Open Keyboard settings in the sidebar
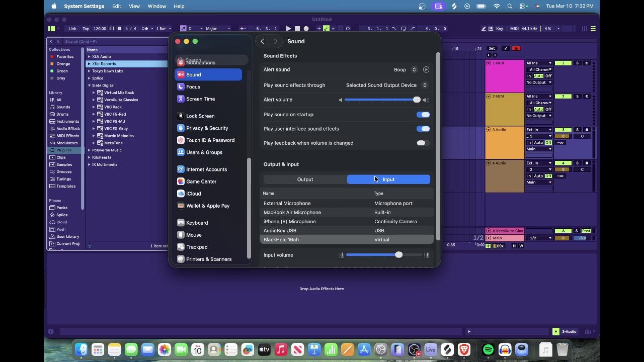This screenshot has height=362, width=644. point(208,223)
